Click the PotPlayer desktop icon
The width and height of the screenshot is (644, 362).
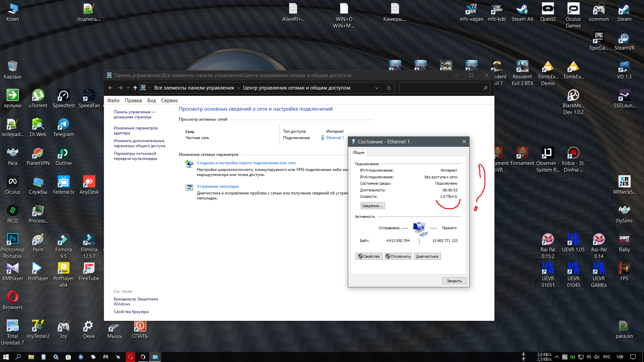(x=38, y=271)
